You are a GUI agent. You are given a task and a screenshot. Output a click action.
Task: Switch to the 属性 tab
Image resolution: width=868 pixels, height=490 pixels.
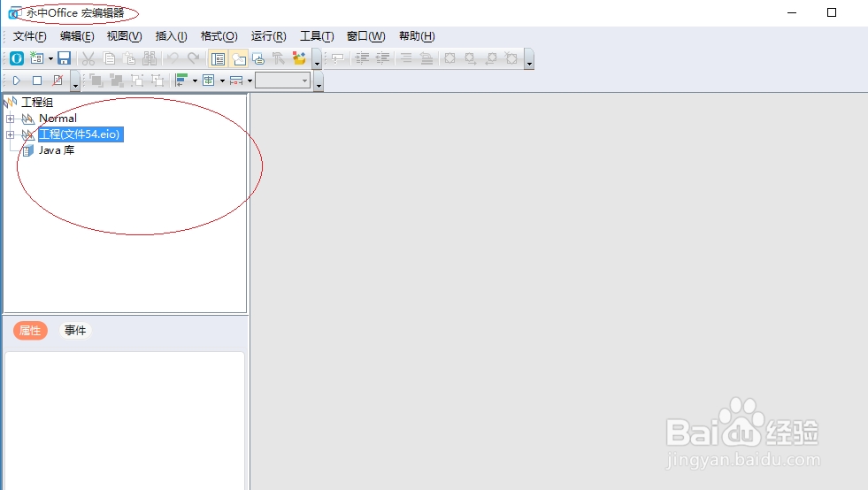[30, 331]
